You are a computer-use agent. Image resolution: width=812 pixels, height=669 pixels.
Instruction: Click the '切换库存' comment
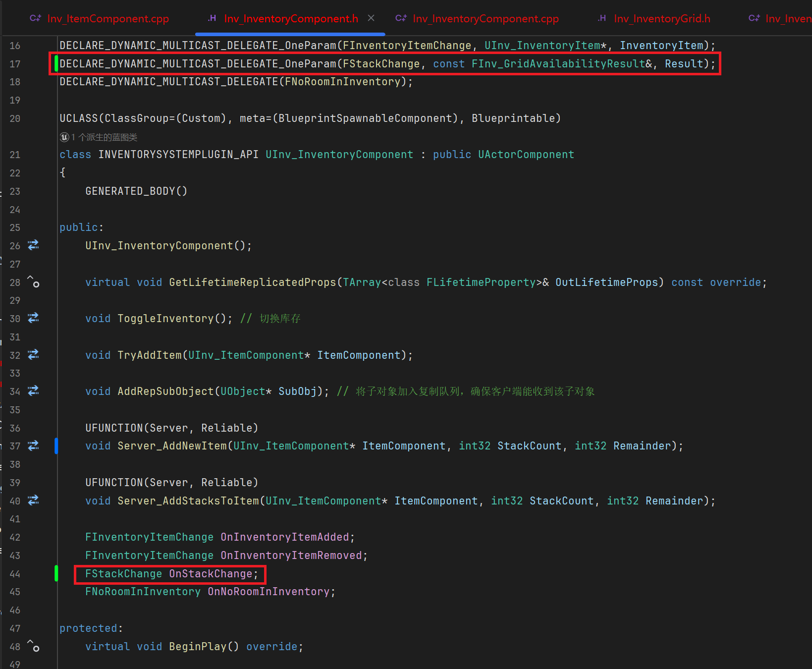point(280,319)
